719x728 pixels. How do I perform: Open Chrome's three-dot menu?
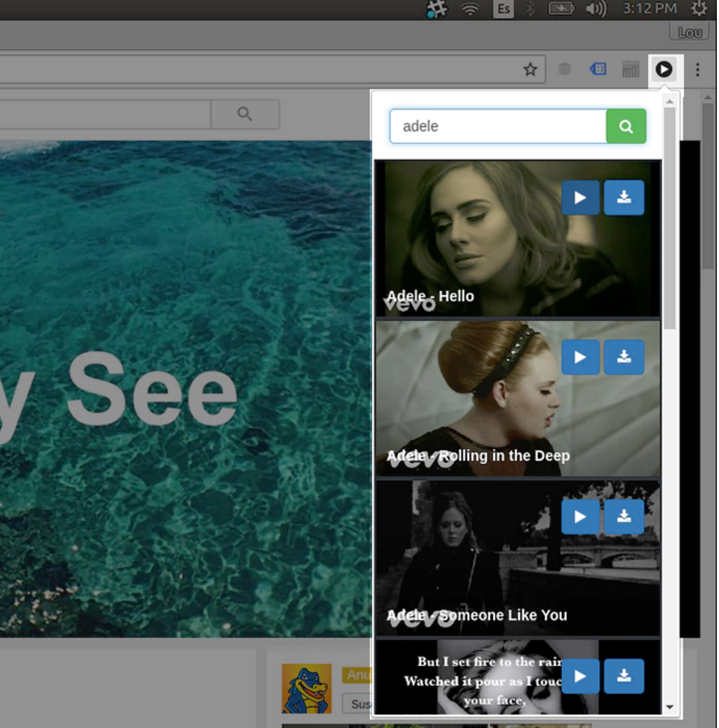698,69
